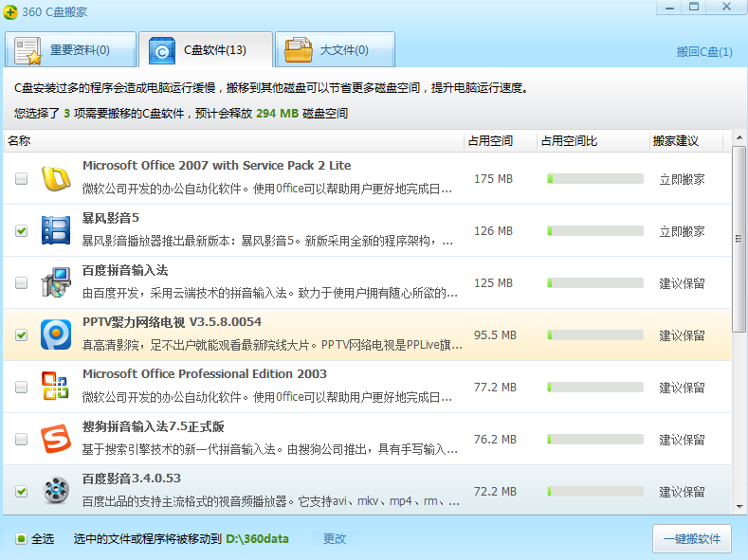Click the 360 C盘搬家 title bar logo
The height and width of the screenshot is (560, 748).
coord(10,12)
